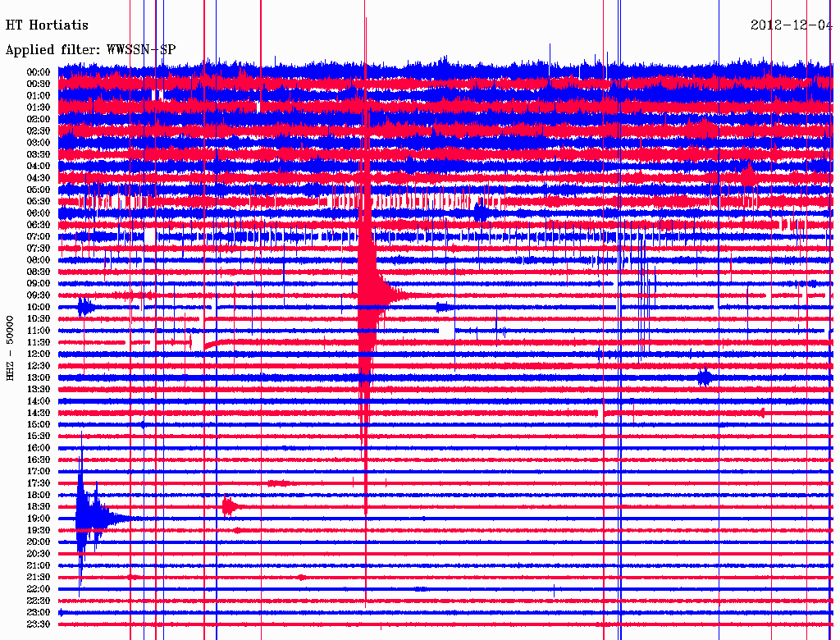840x640 pixels.
Task: Click the date label 2012-12-04
Action: [x=792, y=25]
